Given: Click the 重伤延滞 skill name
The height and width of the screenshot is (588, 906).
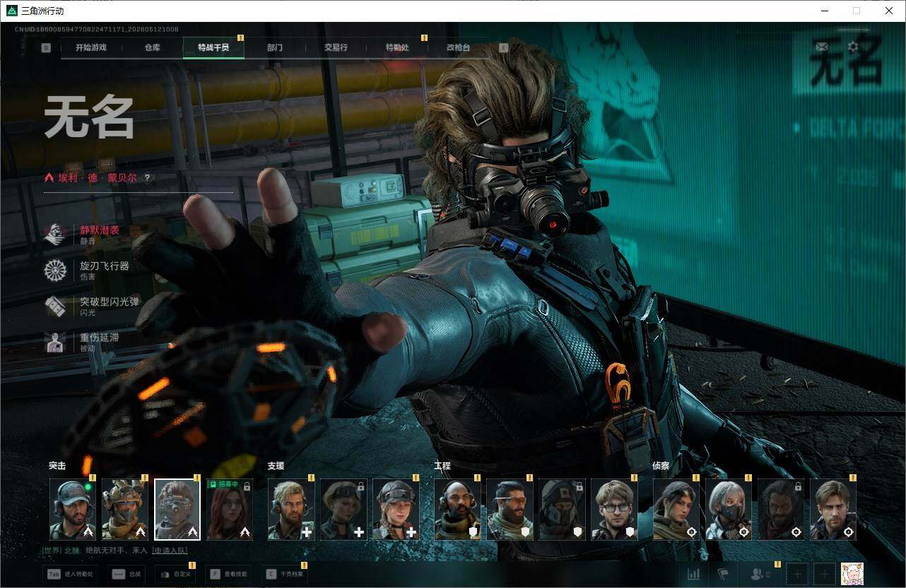Looking at the screenshot, I should [x=99, y=338].
